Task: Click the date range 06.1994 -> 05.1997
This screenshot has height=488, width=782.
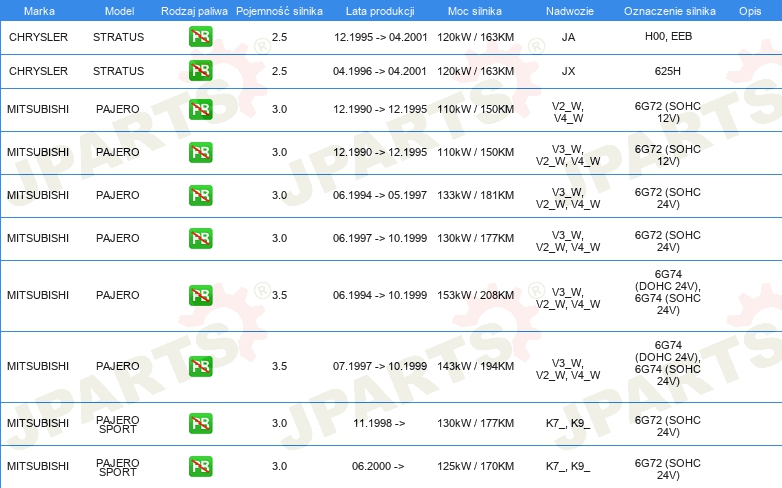Action: point(380,195)
